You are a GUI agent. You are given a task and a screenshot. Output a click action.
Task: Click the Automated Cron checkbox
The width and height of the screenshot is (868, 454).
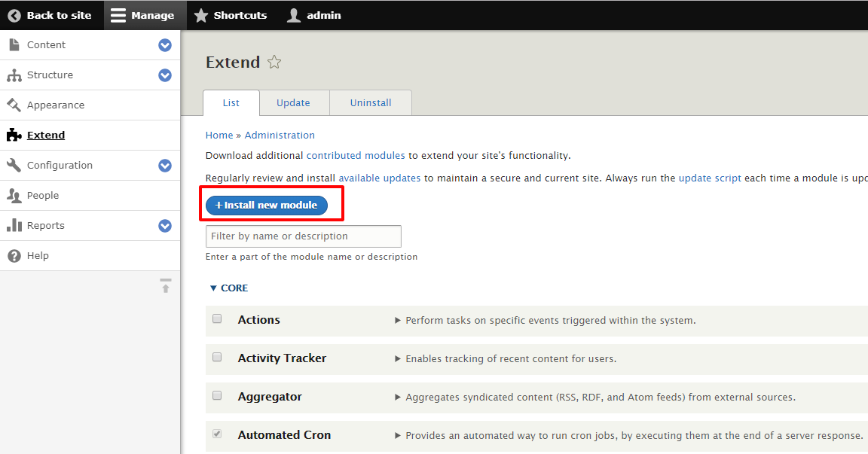(x=217, y=434)
